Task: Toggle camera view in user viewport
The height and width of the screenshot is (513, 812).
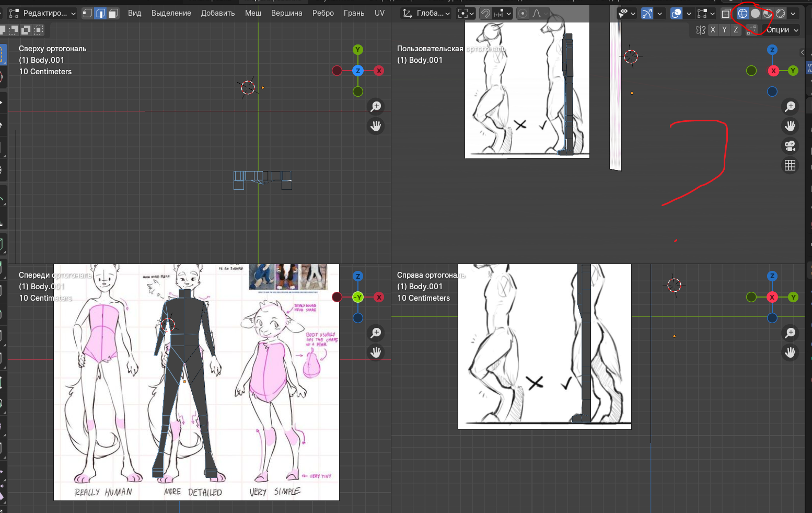Action: click(x=790, y=146)
